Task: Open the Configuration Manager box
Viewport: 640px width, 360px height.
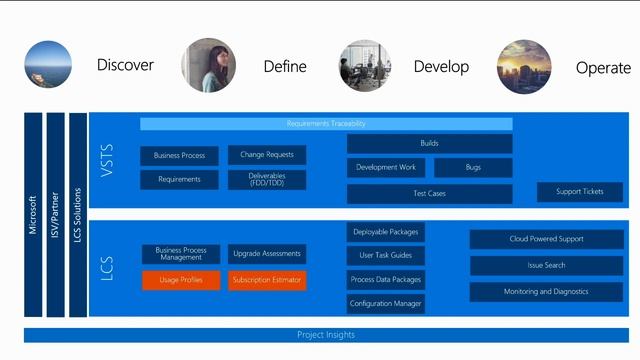Action: click(386, 304)
